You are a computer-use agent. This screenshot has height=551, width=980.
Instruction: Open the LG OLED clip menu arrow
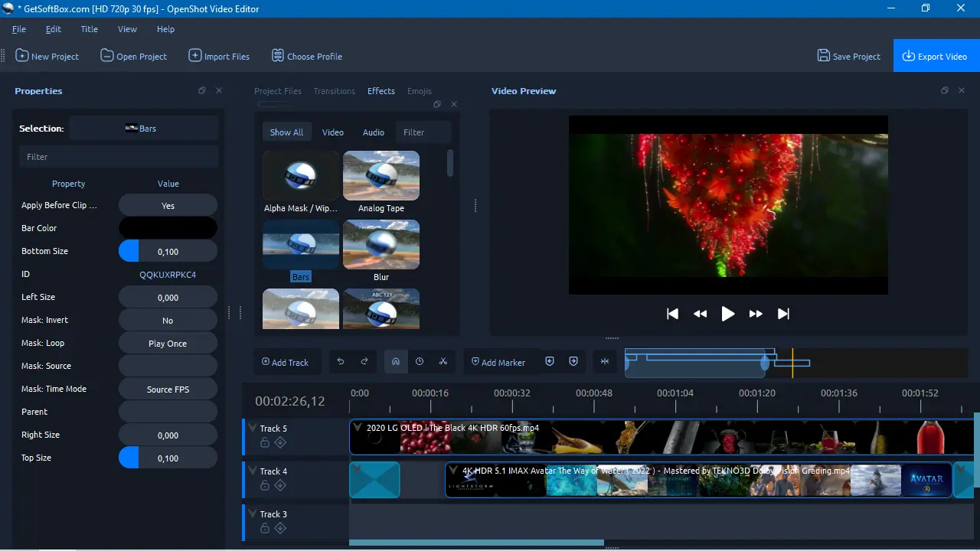(359, 428)
